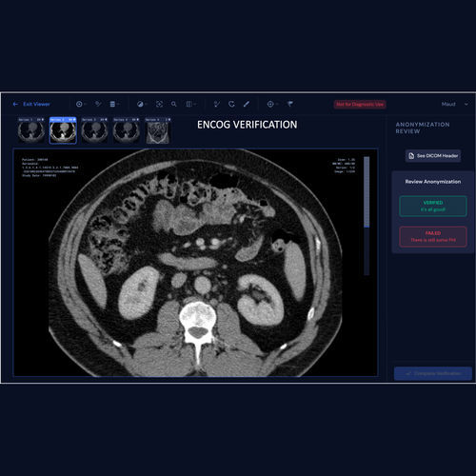The width and height of the screenshot is (476, 476).
Task: Click the fit-to-screen frame icon
Action: coord(159,104)
